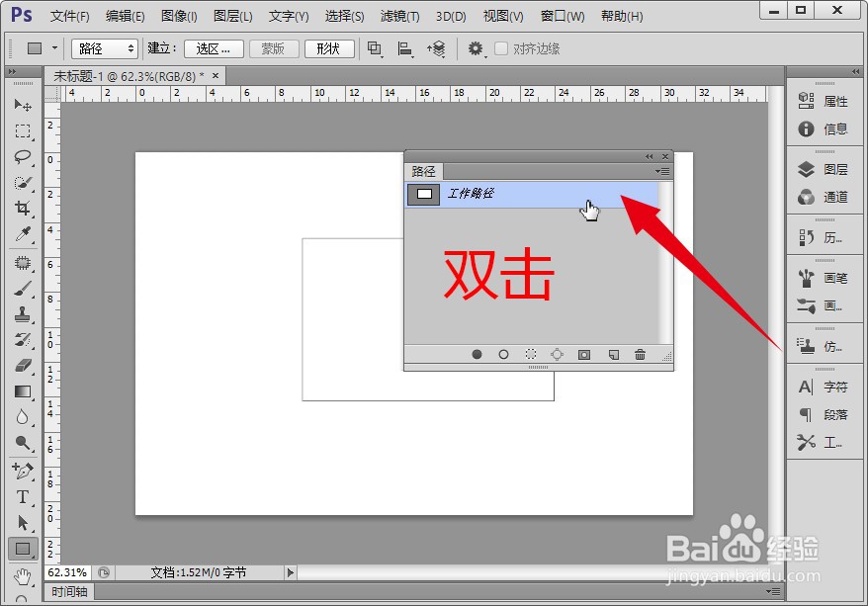Select the History Brush tool
Viewport: 868px width, 606px height.
coord(23,340)
